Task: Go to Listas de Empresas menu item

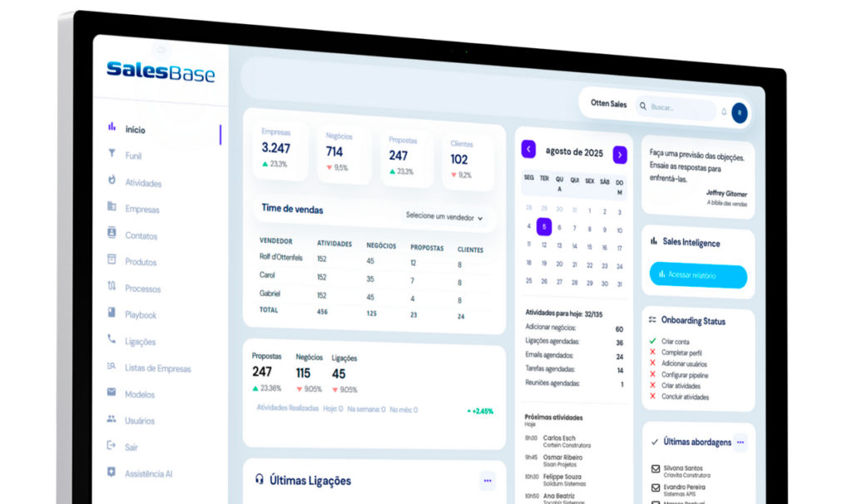Action: point(157,368)
